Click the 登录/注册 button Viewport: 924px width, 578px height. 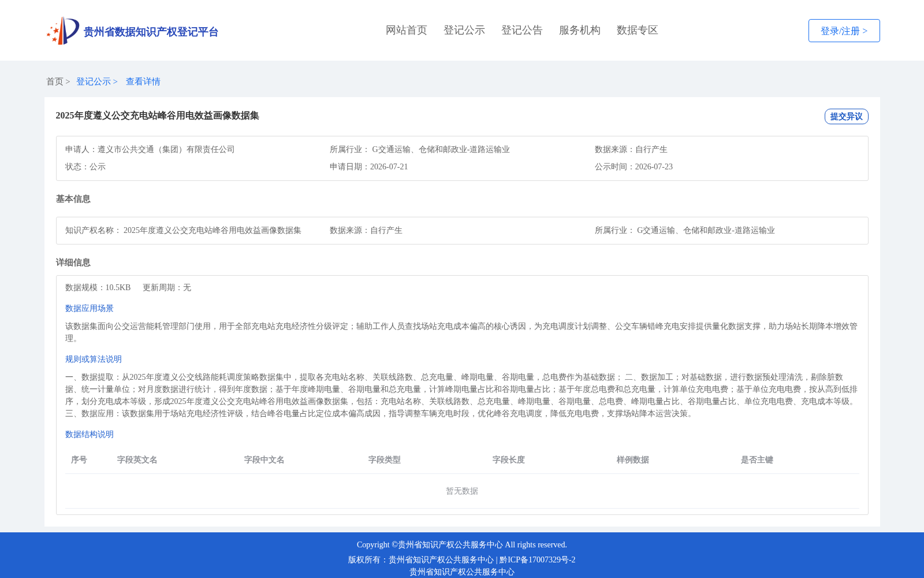pyautogui.click(x=844, y=31)
